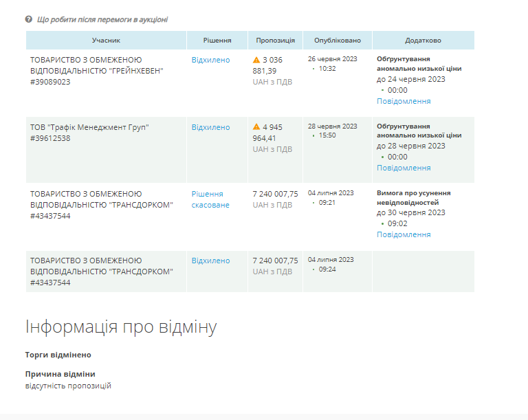
Task: Click the date 26 червня 2023
Action: 332,59
